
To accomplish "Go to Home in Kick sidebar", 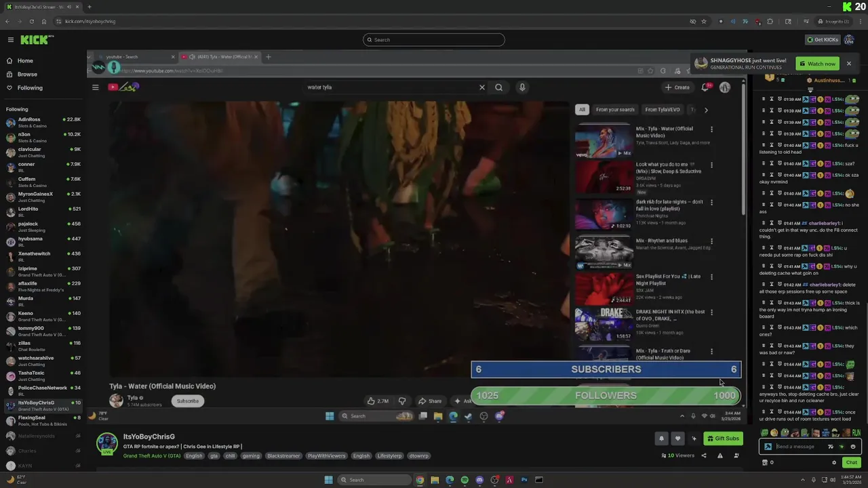I will (x=25, y=61).
